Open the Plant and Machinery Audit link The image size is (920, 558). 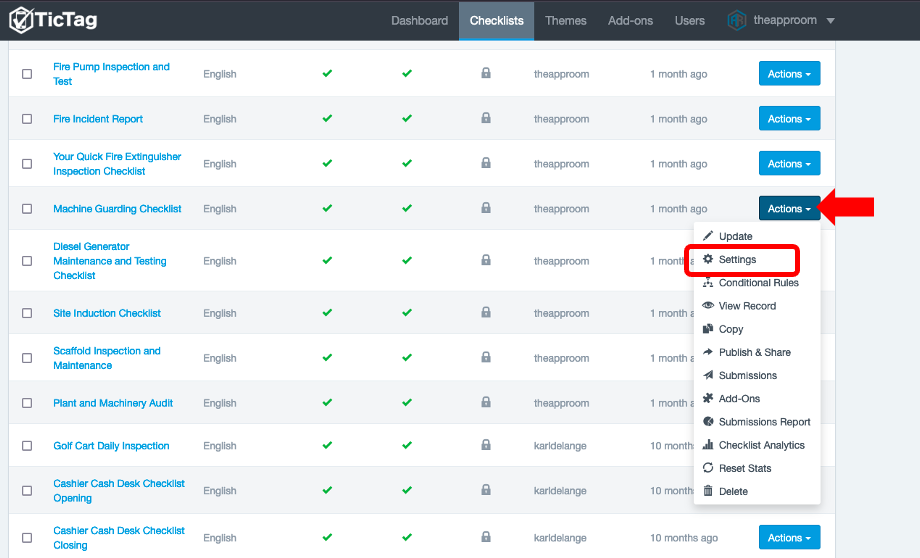click(113, 403)
